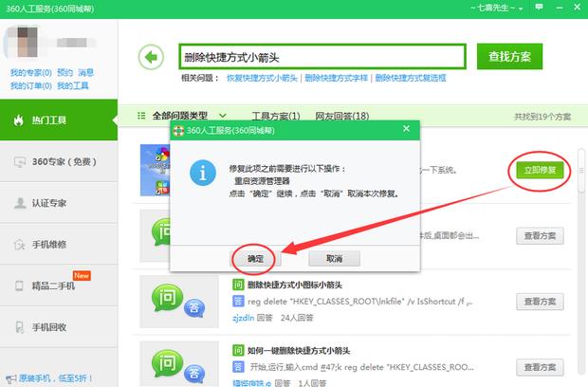Open 我的专家(0) link
Image resolution: width=588 pixels, height=387 pixels.
[30, 73]
